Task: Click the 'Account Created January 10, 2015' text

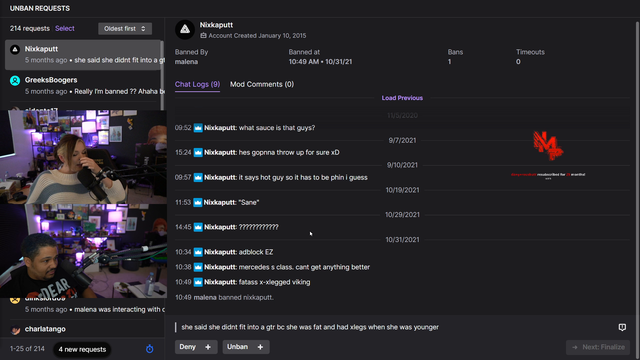Action: click(257, 36)
